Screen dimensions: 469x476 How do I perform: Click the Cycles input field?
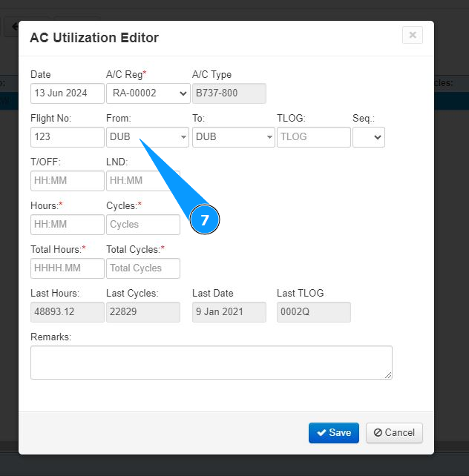point(143,225)
